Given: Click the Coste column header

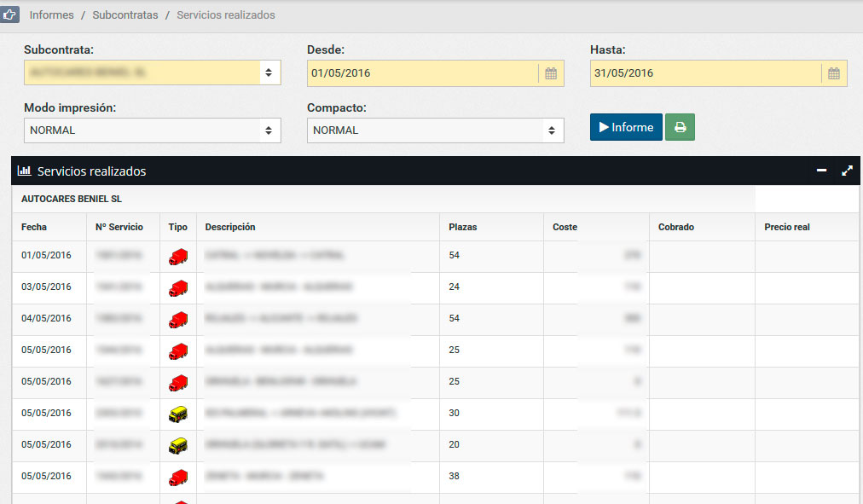Looking at the screenshot, I should pos(565,227).
